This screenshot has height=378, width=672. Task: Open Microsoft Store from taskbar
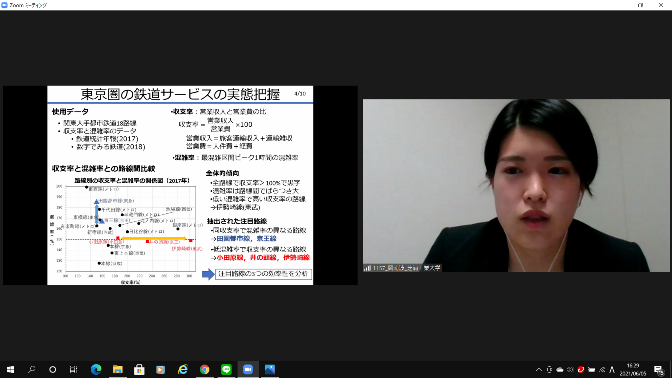pos(139,369)
